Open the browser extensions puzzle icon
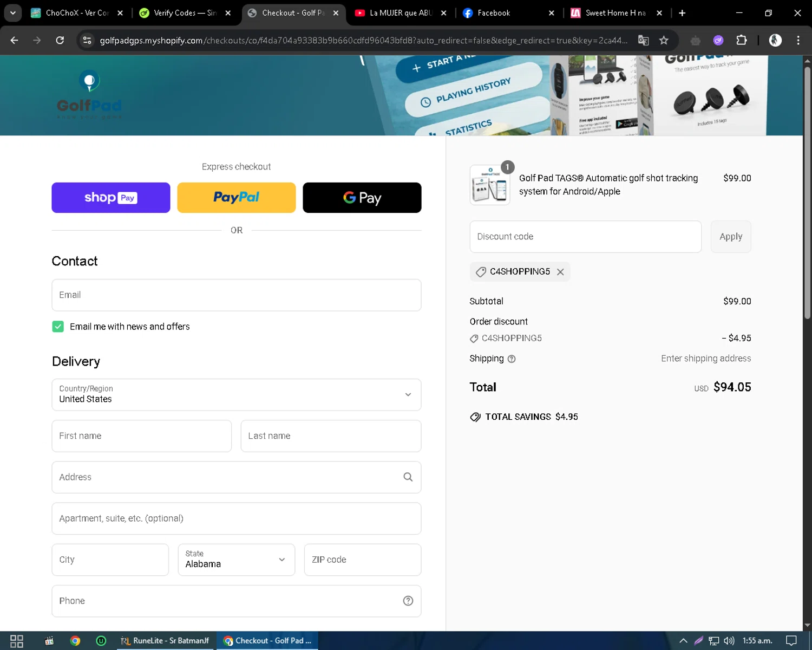 click(741, 40)
